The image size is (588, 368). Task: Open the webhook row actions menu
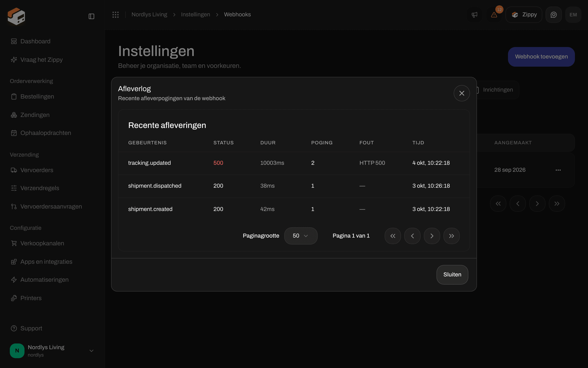click(x=558, y=170)
